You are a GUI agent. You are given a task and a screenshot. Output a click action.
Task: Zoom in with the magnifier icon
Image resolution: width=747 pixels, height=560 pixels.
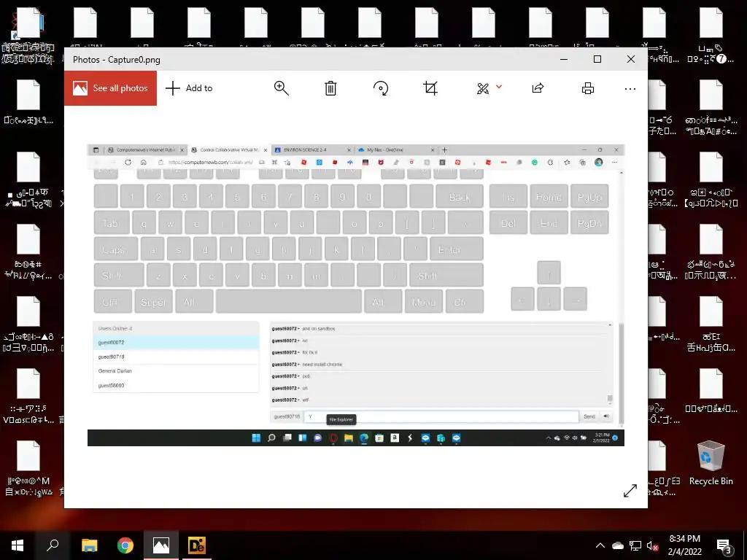[281, 88]
